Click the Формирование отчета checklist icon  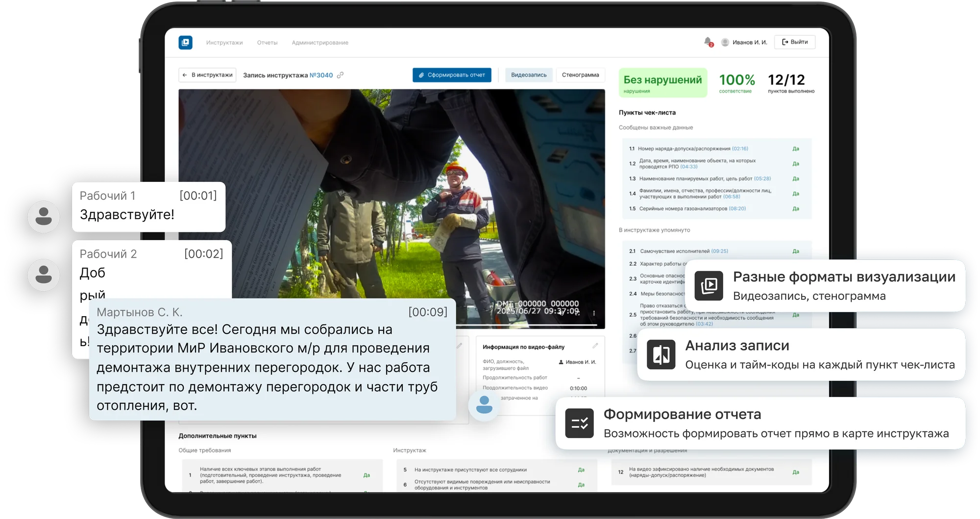tap(580, 423)
